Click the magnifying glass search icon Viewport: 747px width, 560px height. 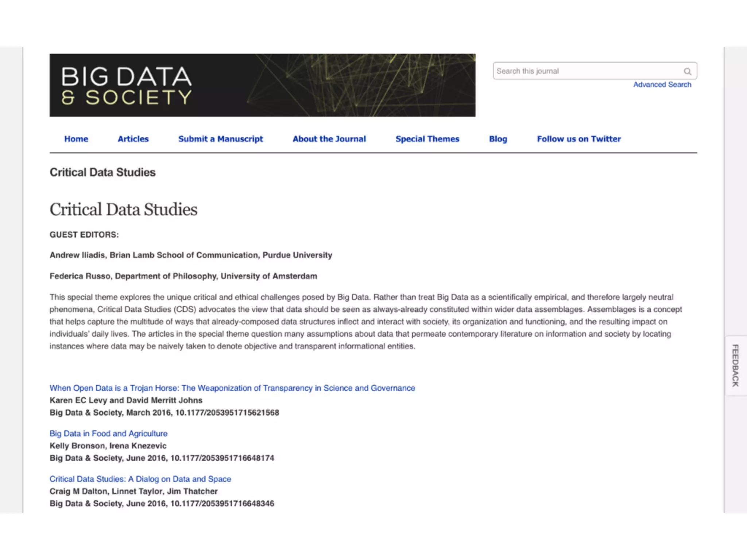click(687, 71)
